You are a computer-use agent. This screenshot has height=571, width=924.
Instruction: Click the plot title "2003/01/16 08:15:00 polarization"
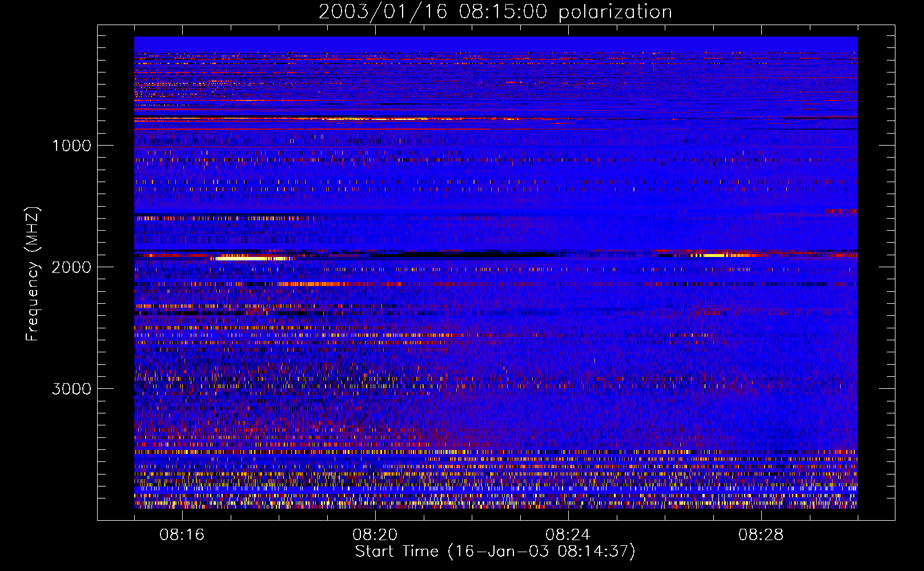(495, 11)
